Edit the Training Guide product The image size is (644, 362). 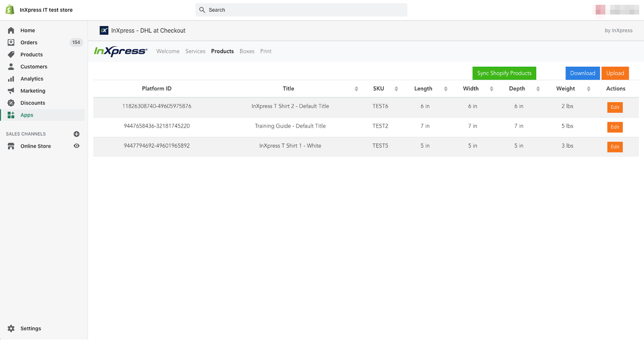[614, 127]
